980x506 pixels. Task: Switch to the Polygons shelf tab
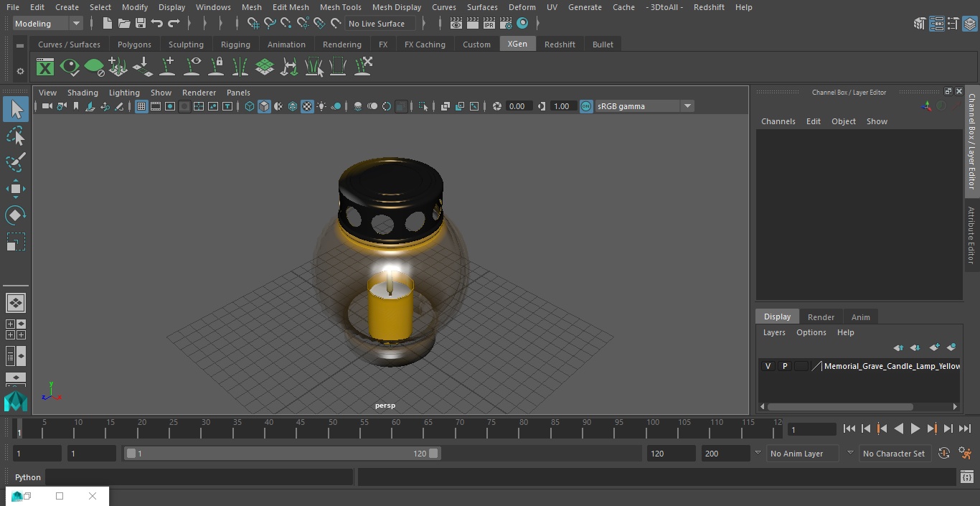(134, 44)
